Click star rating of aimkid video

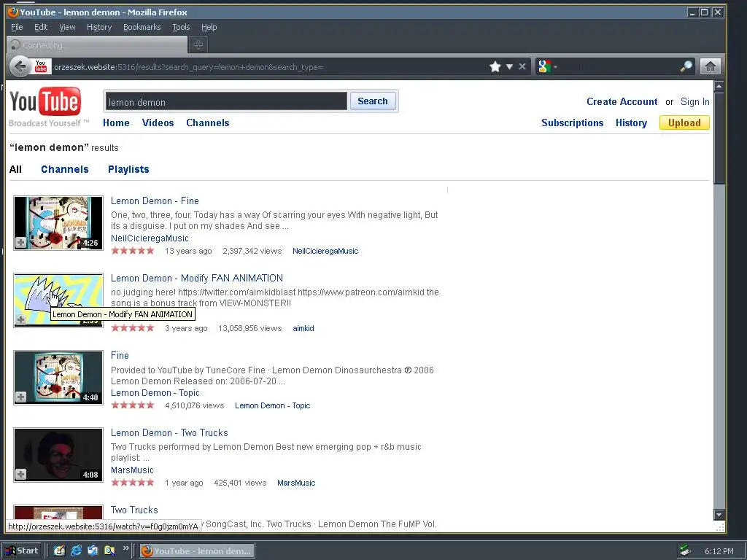pyautogui.click(x=133, y=328)
